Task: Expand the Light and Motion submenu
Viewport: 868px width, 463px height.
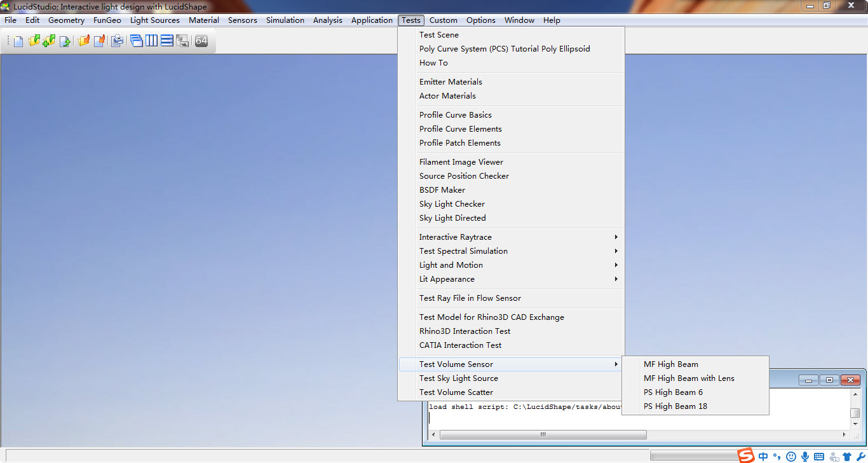Action: (x=511, y=265)
